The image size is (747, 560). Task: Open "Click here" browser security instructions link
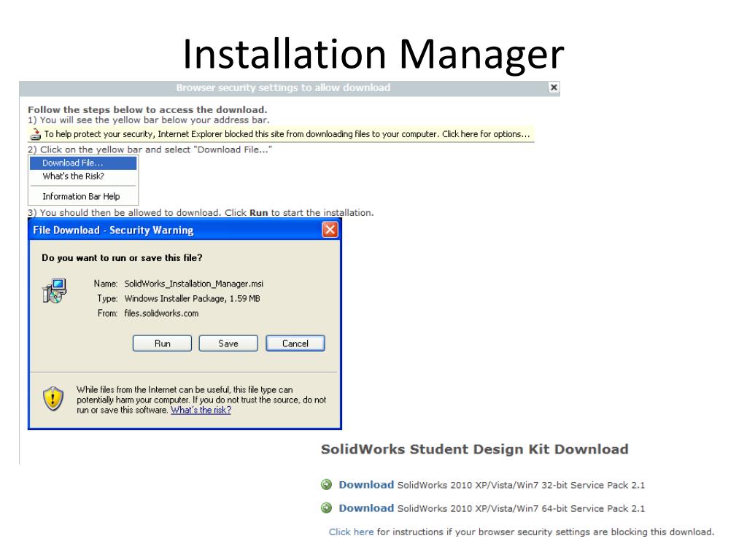(x=351, y=532)
